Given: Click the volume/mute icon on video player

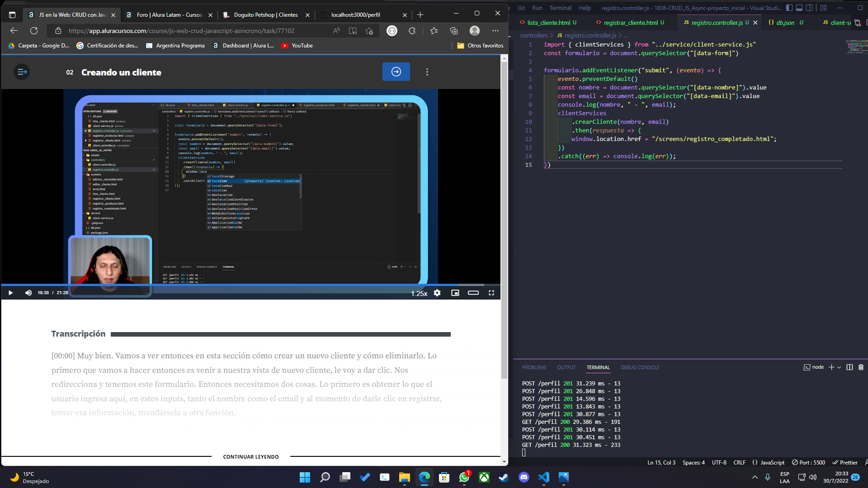Looking at the screenshot, I should point(28,292).
